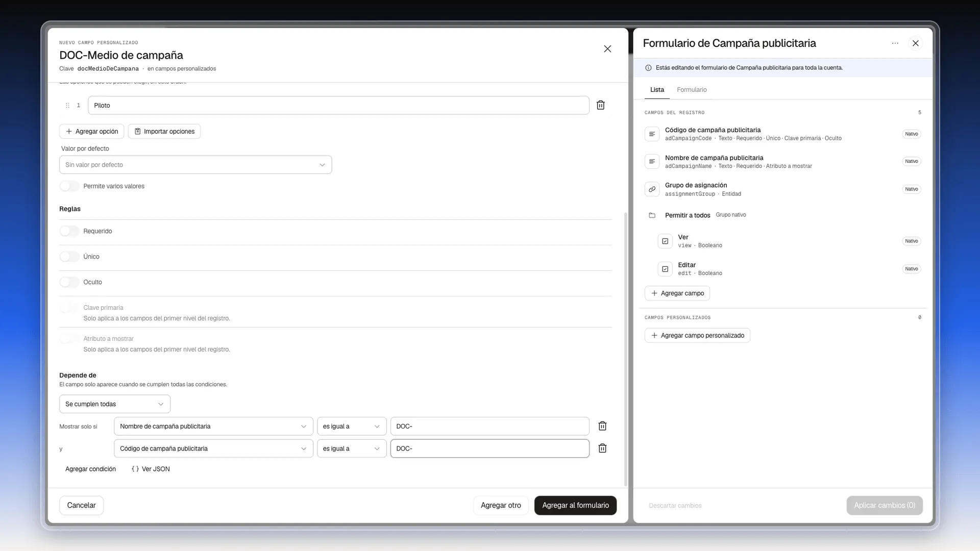Viewport: 980px width, 551px height.
Task: Click Agregar campo button in record fields
Action: [x=677, y=293]
